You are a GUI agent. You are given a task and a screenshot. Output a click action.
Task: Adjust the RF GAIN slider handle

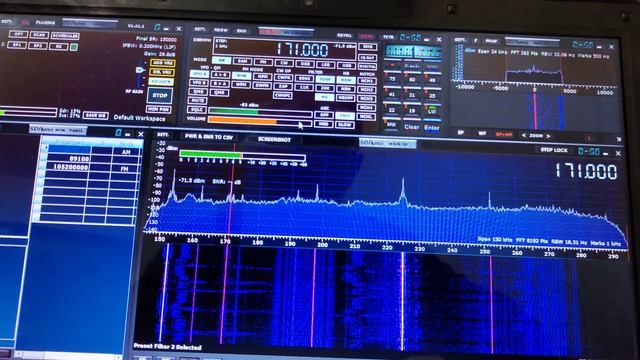[140, 70]
